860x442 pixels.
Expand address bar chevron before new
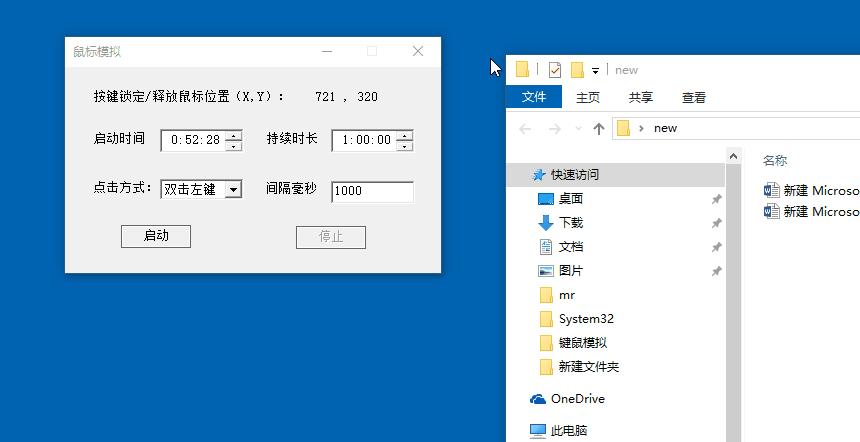coord(641,128)
